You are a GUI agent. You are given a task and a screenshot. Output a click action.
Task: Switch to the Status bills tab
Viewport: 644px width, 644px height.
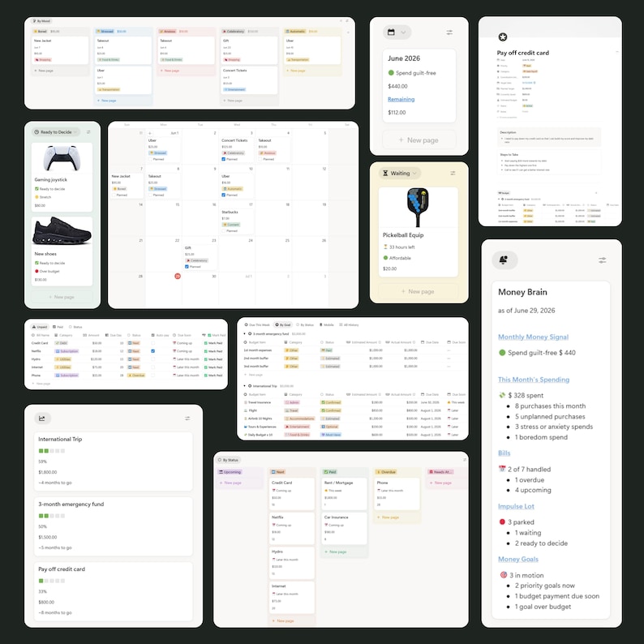(x=75, y=327)
